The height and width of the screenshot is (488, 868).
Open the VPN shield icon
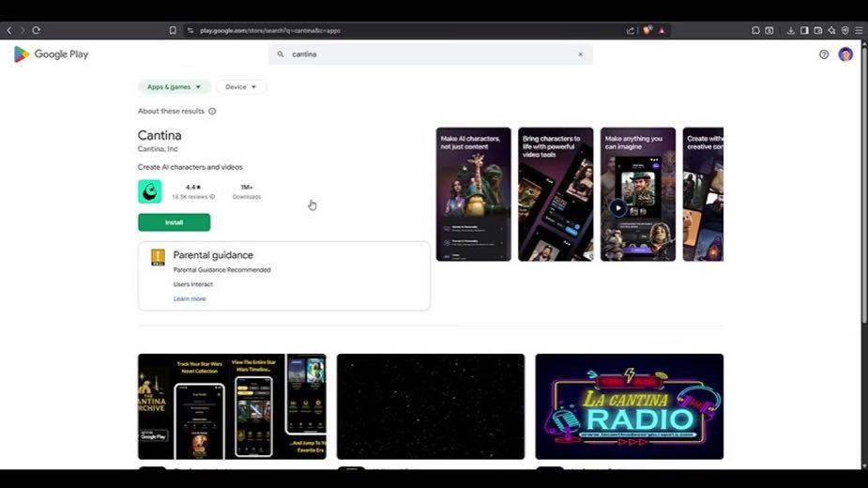pos(845,30)
